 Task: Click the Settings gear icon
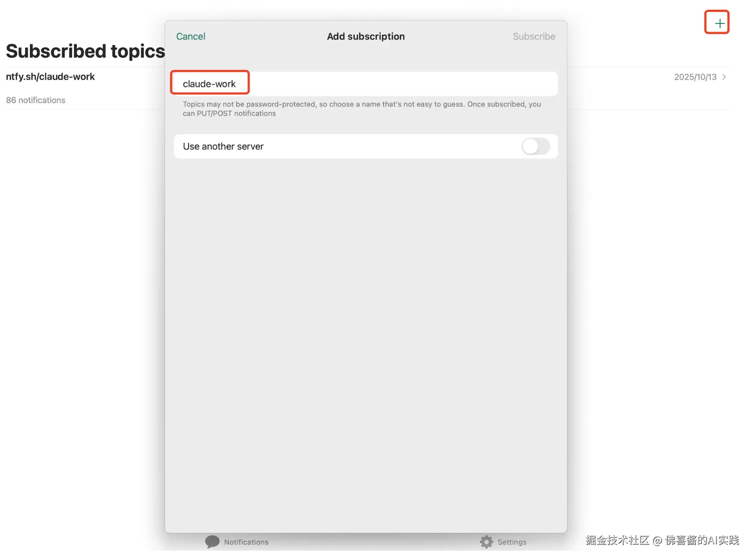coord(486,542)
